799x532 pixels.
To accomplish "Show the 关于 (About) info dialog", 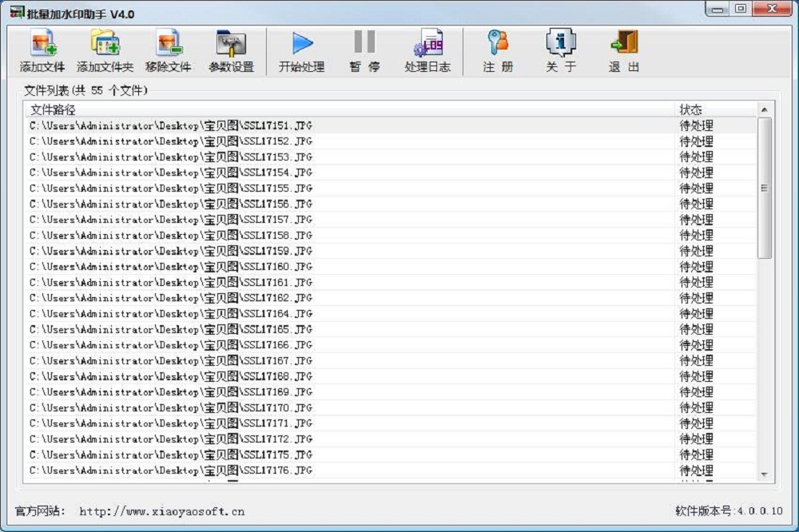I will click(561, 43).
